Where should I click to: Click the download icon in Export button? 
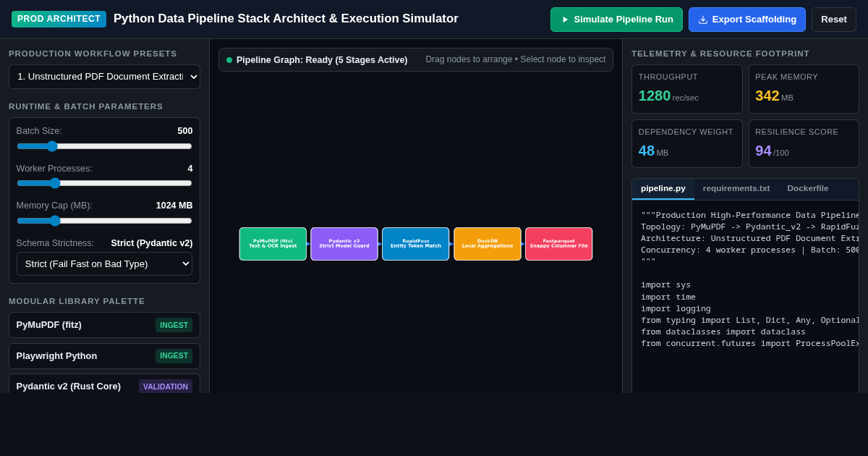tap(703, 20)
